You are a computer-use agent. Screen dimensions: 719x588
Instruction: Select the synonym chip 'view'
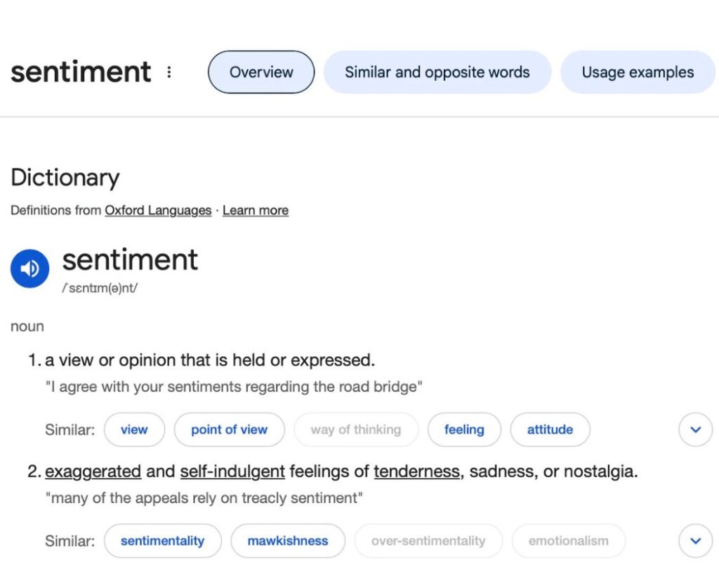(x=134, y=429)
